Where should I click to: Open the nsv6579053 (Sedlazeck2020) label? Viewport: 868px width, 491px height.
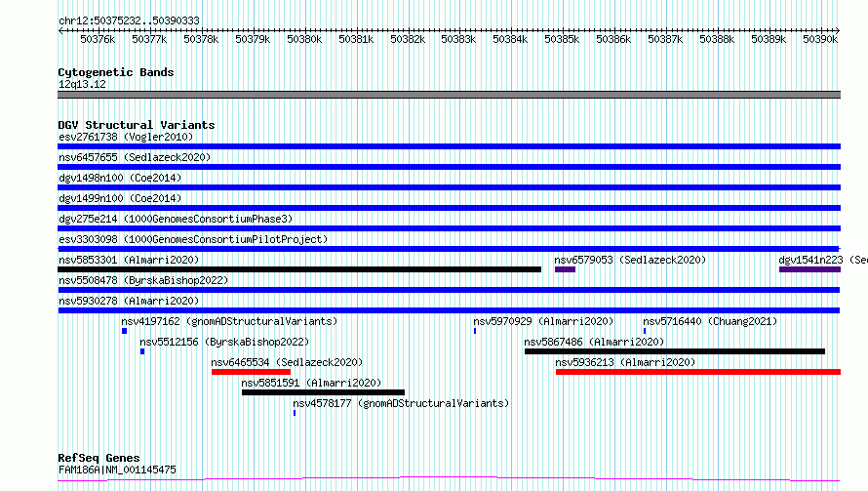[630, 260]
